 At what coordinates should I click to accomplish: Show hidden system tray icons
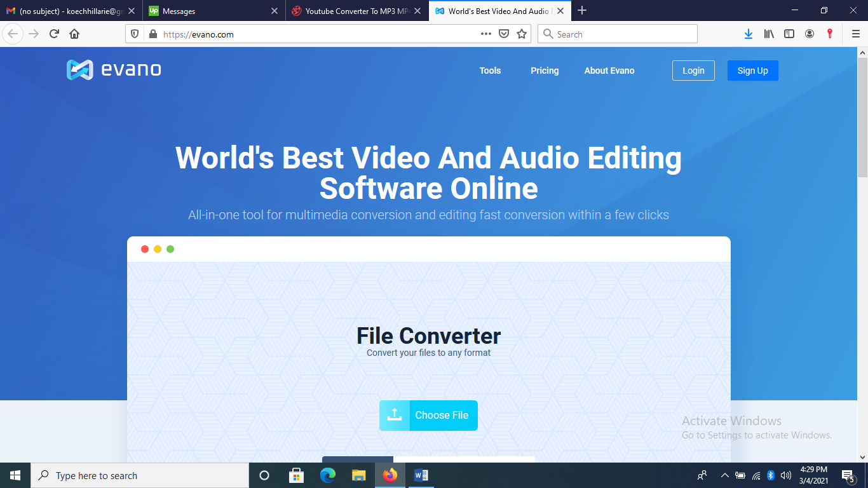(724, 475)
